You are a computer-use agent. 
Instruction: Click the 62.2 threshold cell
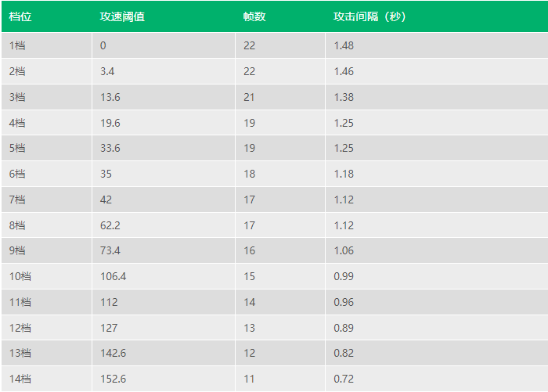click(x=164, y=225)
